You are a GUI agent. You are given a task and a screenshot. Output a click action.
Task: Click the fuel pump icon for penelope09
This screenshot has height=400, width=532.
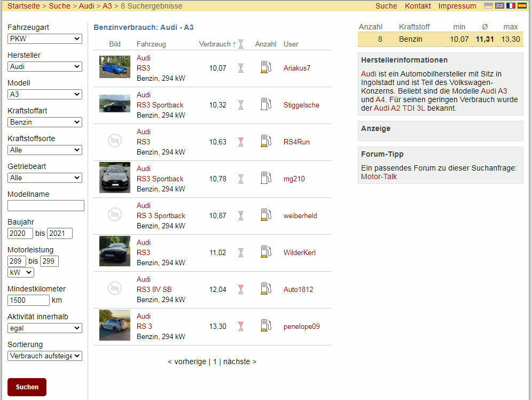tap(265, 326)
